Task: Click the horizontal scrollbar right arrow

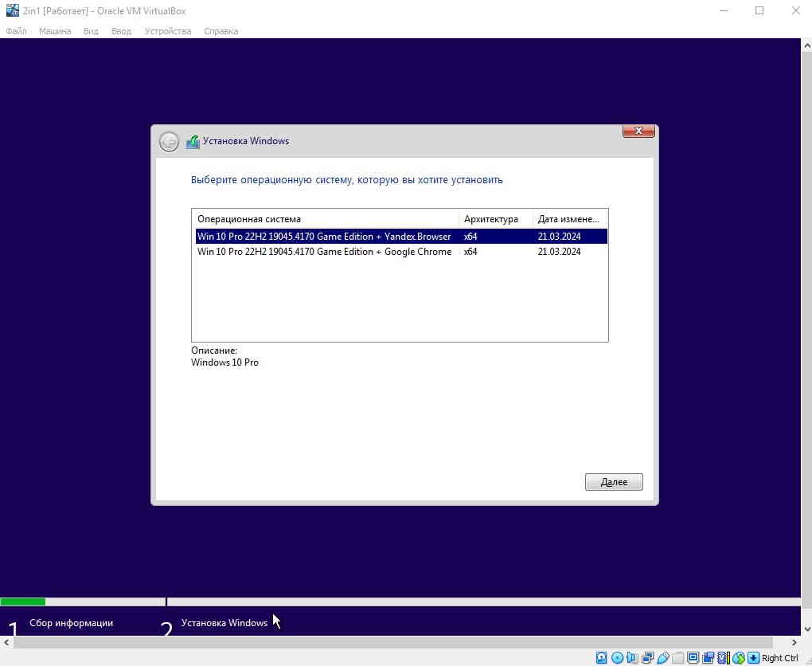Action: point(794,643)
